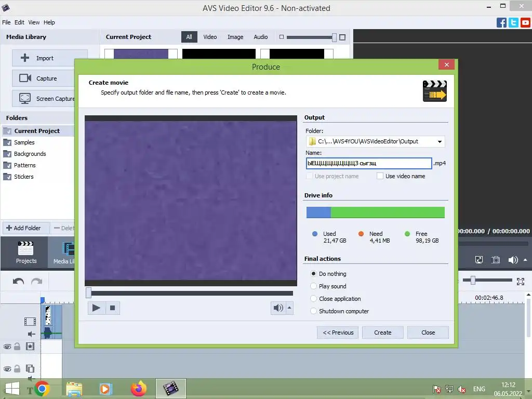Click zoom-to-fit timeline icon
The width and height of the screenshot is (532, 399).
coord(521,281)
